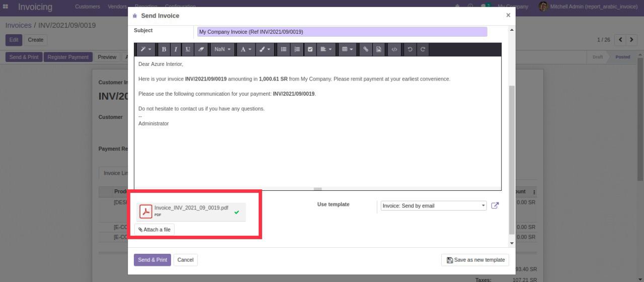Viewport: 644px width, 282px height.
Task: Open external link for email template
Action: (495, 205)
